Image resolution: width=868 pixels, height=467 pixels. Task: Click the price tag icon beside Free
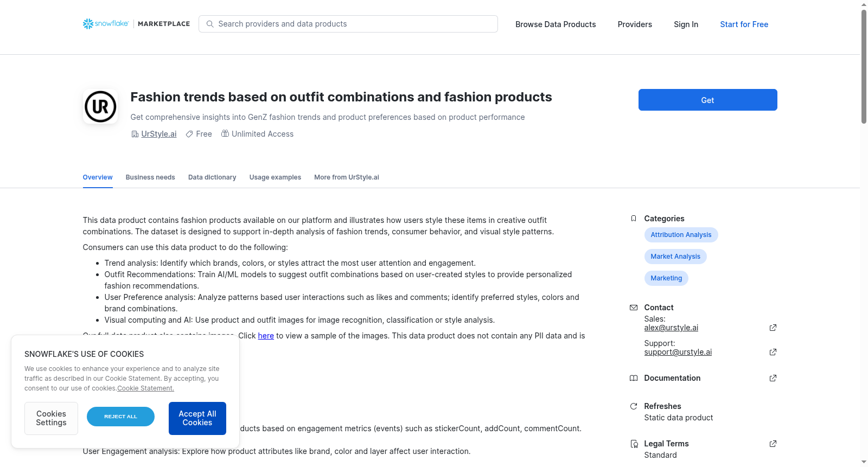pos(189,134)
